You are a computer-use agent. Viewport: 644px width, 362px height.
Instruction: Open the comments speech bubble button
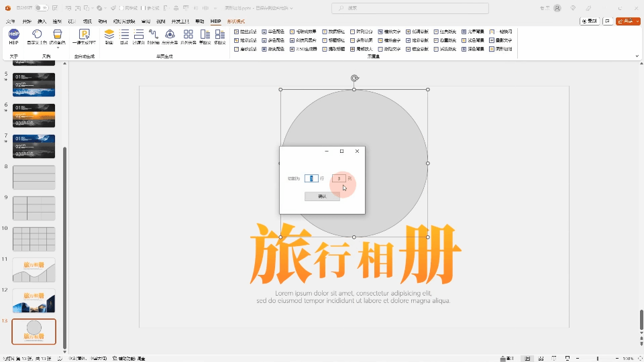point(608,21)
